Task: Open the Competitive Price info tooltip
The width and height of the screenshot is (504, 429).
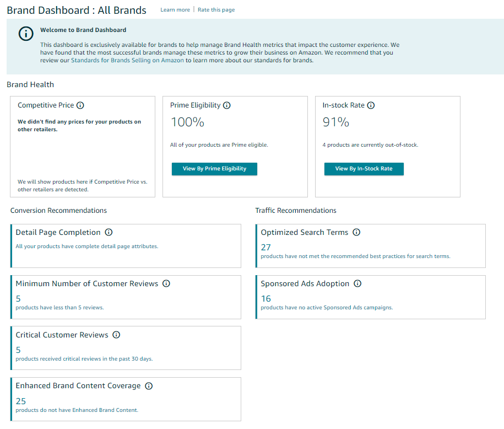Action: (80, 105)
